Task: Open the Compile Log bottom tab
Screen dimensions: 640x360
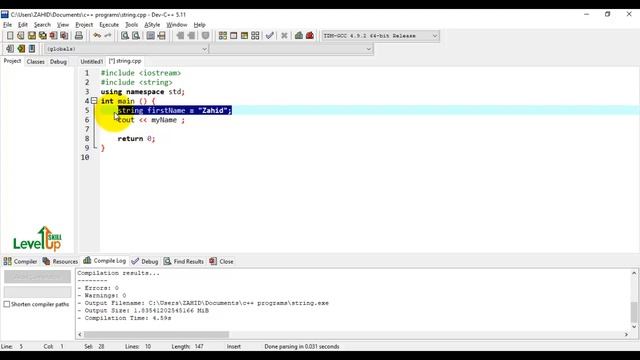Action: pyautogui.click(x=105, y=260)
